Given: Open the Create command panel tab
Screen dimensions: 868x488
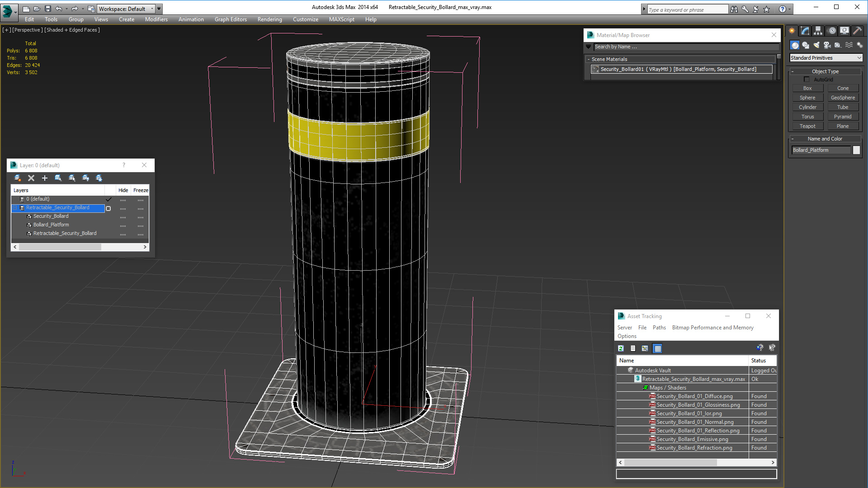Looking at the screenshot, I should click(x=792, y=31).
